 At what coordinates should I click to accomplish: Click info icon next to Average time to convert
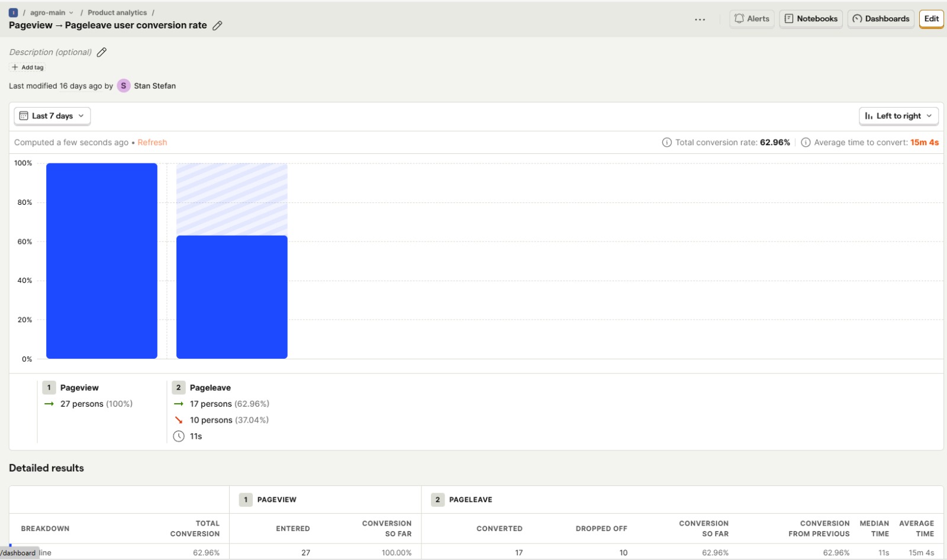(806, 143)
